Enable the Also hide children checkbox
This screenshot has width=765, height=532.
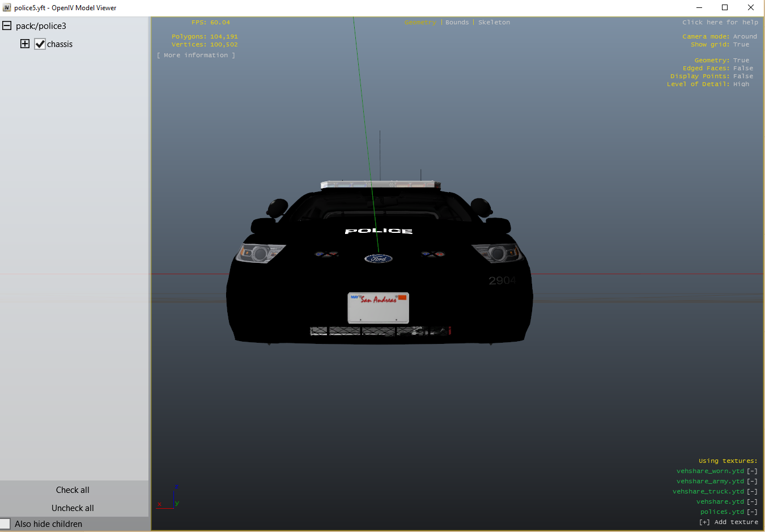6,524
